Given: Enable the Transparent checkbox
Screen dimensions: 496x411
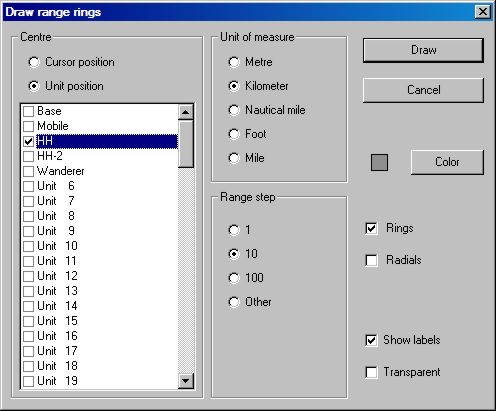Looking at the screenshot, I should [371, 372].
